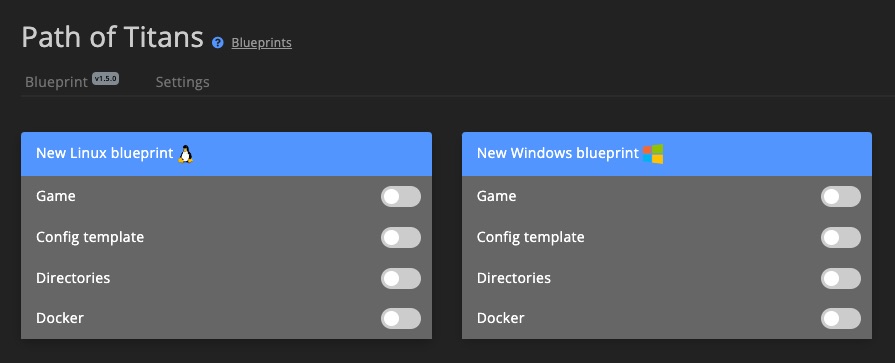The image size is (895, 363).
Task: Turn on Docker switch in Windows blueprint
Action: click(x=841, y=318)
